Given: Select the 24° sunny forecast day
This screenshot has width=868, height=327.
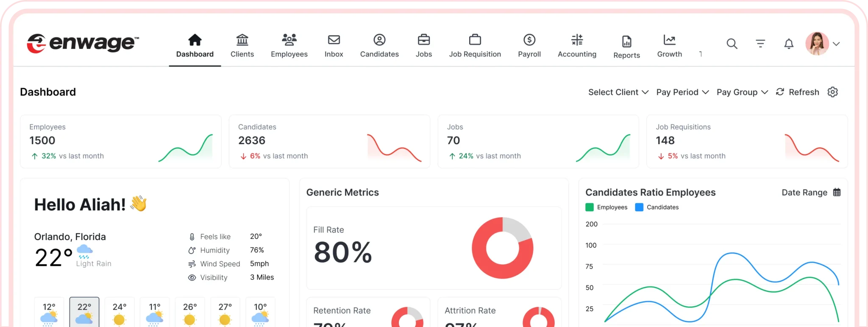Looking at the screenshot, I should [x=120, y=313].
